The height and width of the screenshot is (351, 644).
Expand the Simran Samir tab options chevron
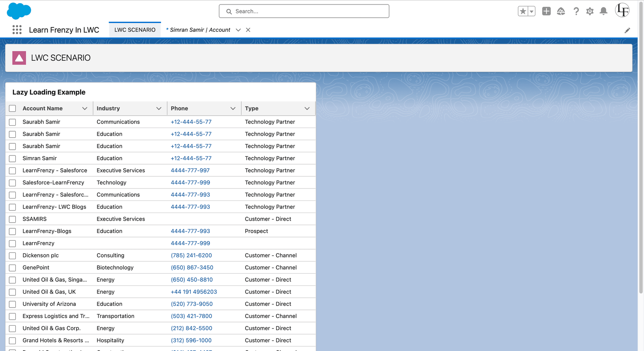[238, 30]
